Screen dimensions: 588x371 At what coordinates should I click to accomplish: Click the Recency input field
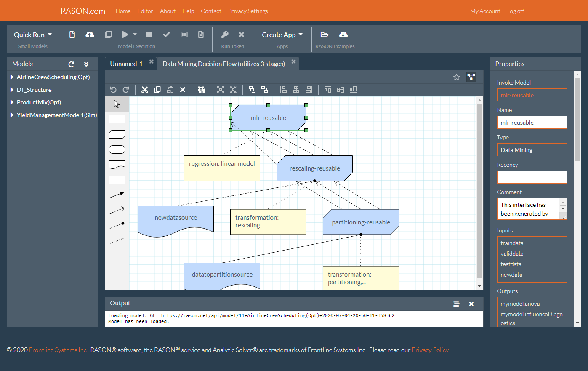(532, 177)
